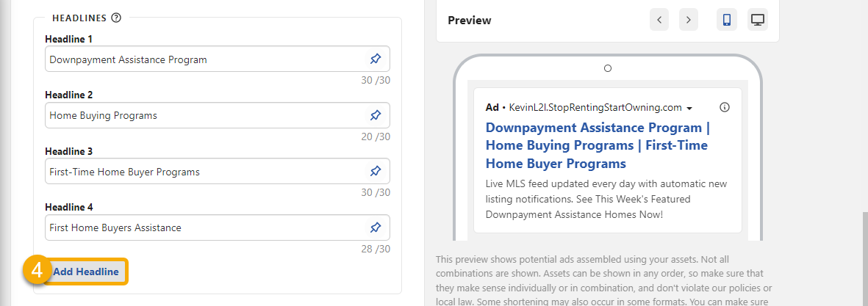Pin Headline 2 with the pin icon
The image size is (868, 306).
(x=376, y=115)
